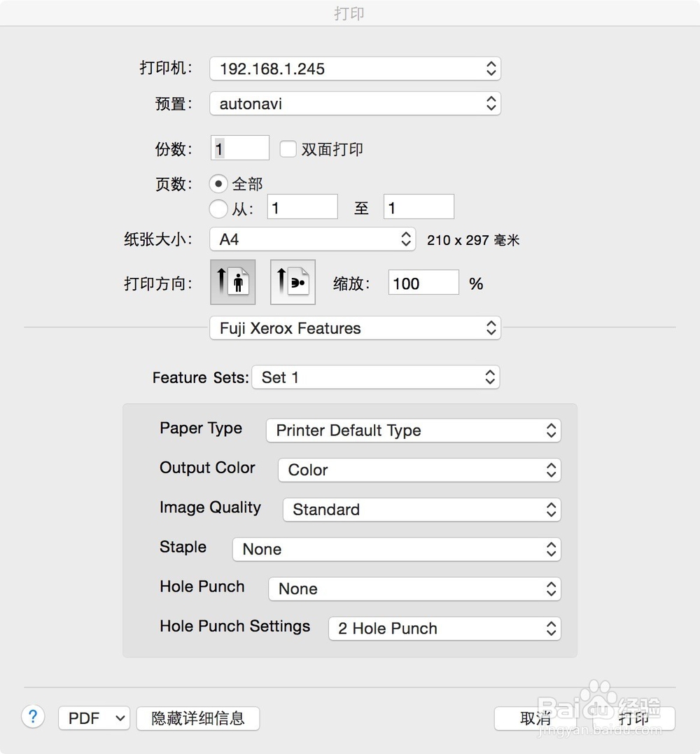
Task: Click the 取消 cancel button
Action: tap(535, 718)
